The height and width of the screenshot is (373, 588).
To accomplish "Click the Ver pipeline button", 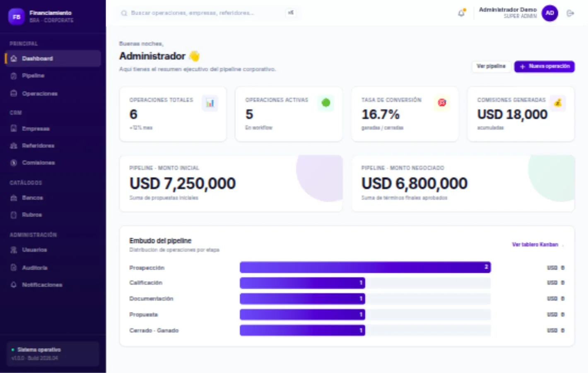I will (491, 66).
